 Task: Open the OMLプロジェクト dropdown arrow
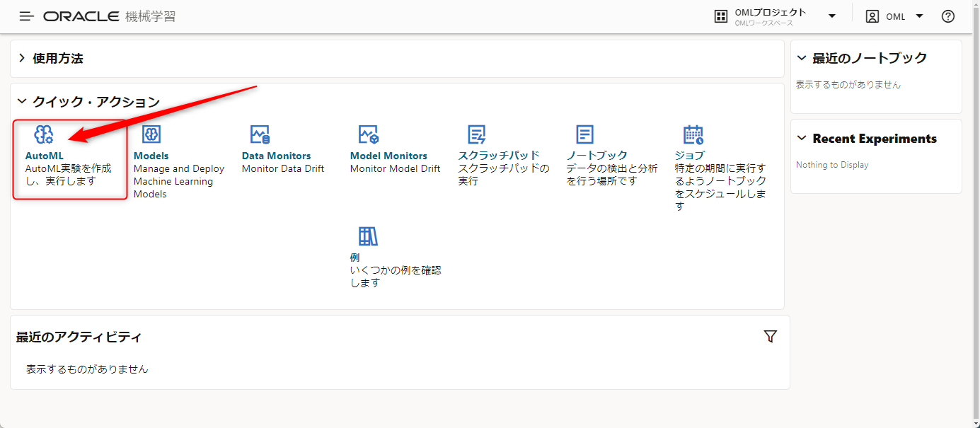pos(832,16)
